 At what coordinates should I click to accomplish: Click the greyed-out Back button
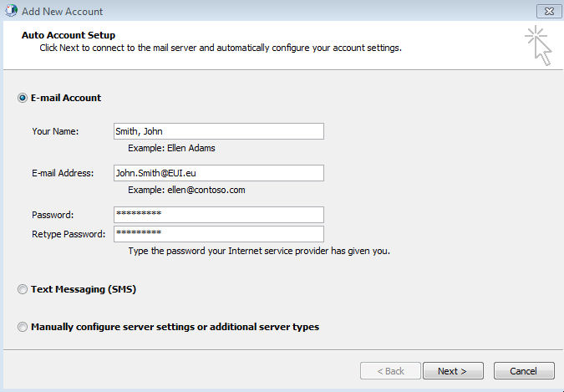(389, 370)
